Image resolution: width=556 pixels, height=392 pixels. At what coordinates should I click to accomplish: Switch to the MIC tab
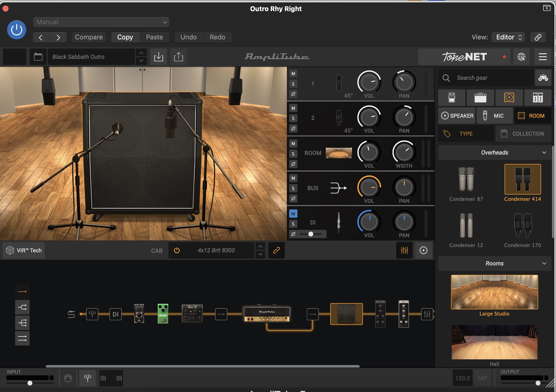pyautogui.click(x=495, y=116)
